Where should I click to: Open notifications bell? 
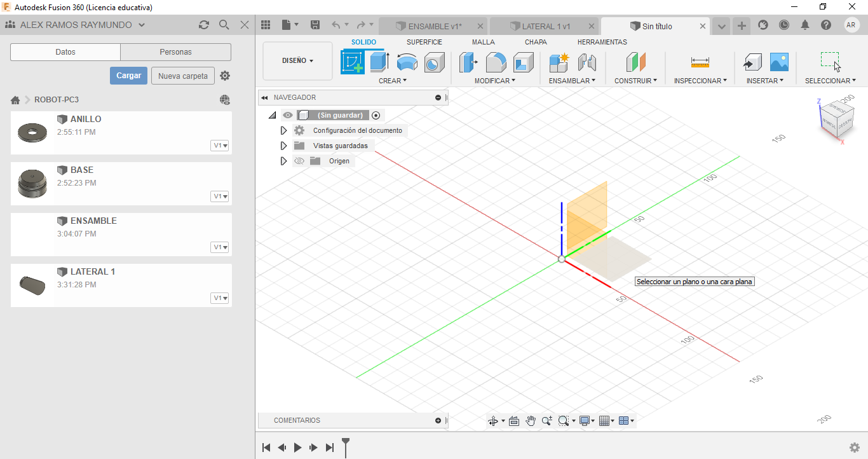(805, 25)
